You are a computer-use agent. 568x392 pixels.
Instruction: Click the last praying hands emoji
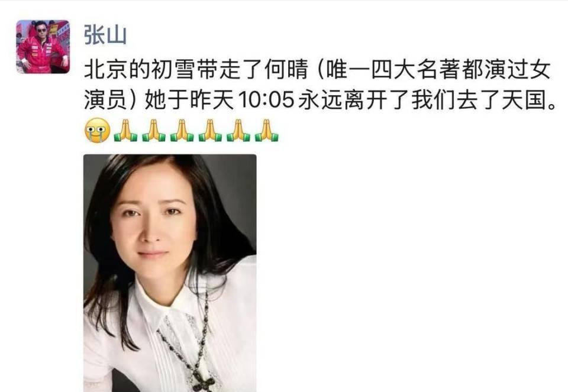(x=267, y=130)
